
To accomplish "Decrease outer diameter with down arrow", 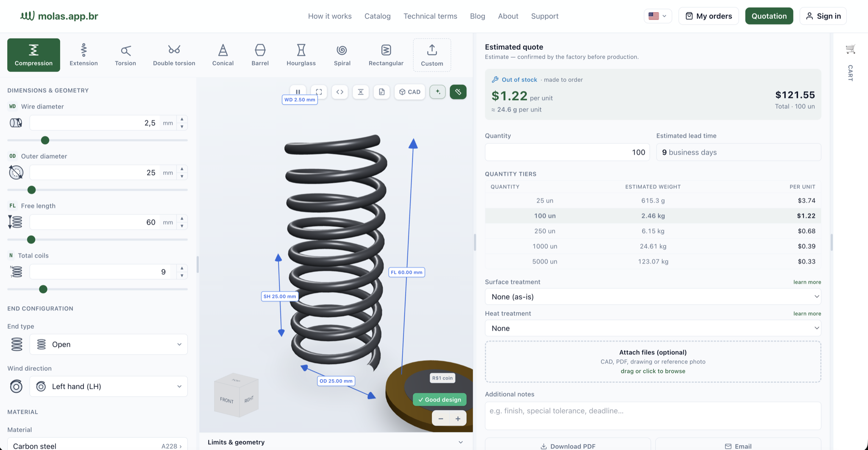I will tap(182, 176).
